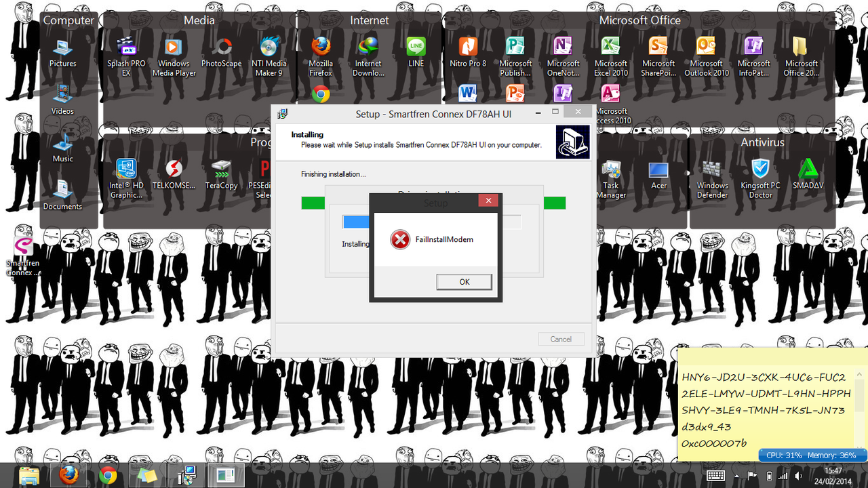Viewport: 868px width, 488px height.
Task: Open Action Center flag in tray
Action: point(752,475)
